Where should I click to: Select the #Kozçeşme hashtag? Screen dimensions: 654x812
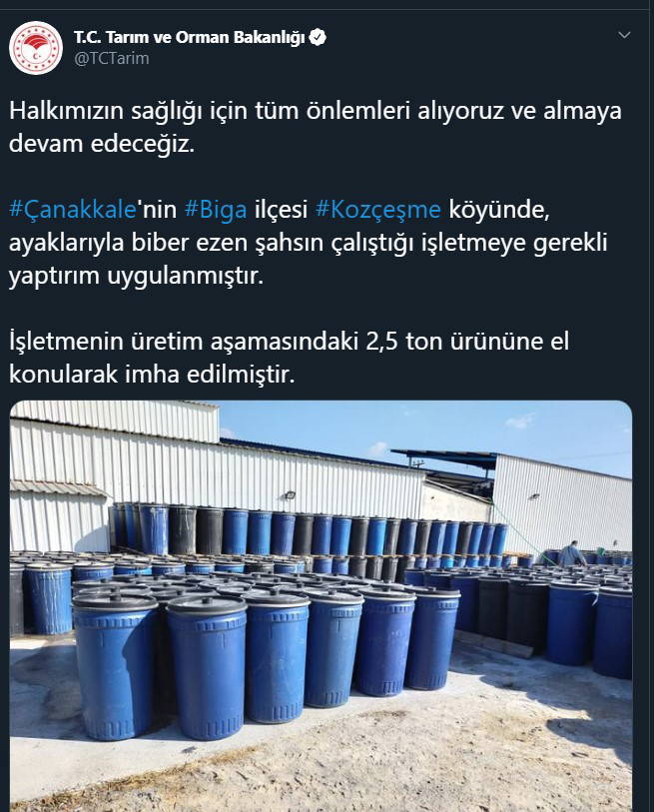(378, 210)
